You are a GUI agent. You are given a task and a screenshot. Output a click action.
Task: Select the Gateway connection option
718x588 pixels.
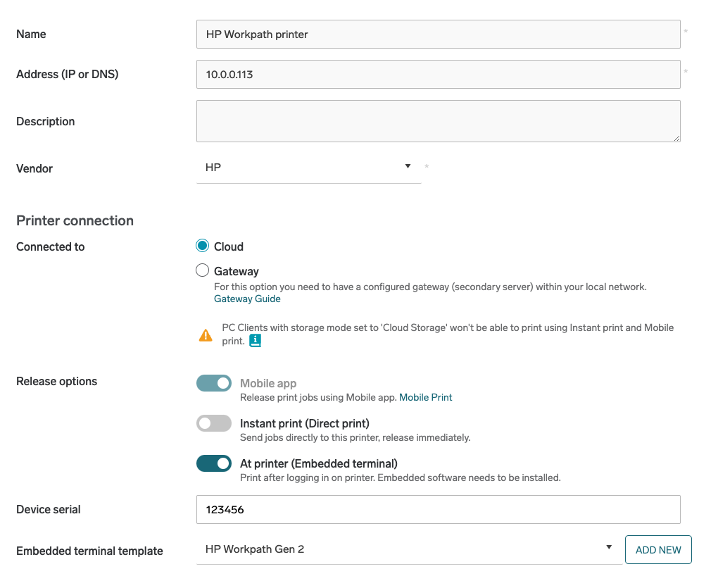pyautogui.click(x=203, y=270)
